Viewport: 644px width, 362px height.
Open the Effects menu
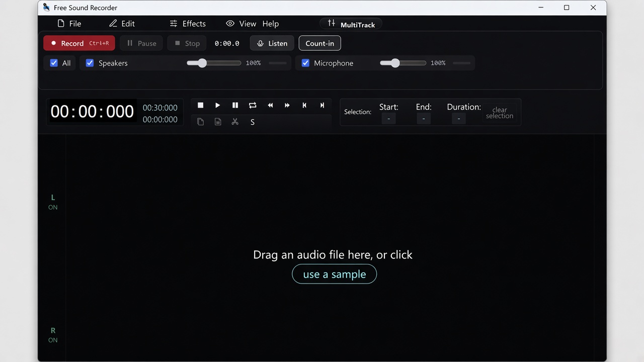click(x=188, y=24)
